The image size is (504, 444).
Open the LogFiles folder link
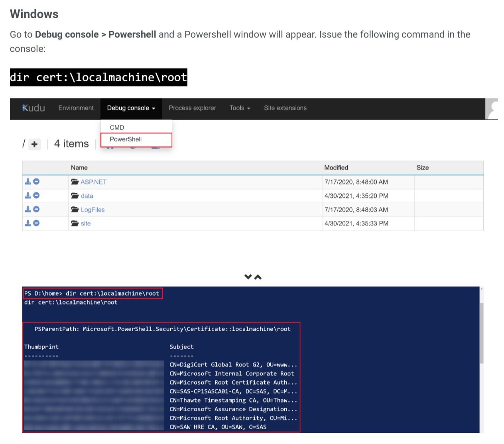point(93,210)
